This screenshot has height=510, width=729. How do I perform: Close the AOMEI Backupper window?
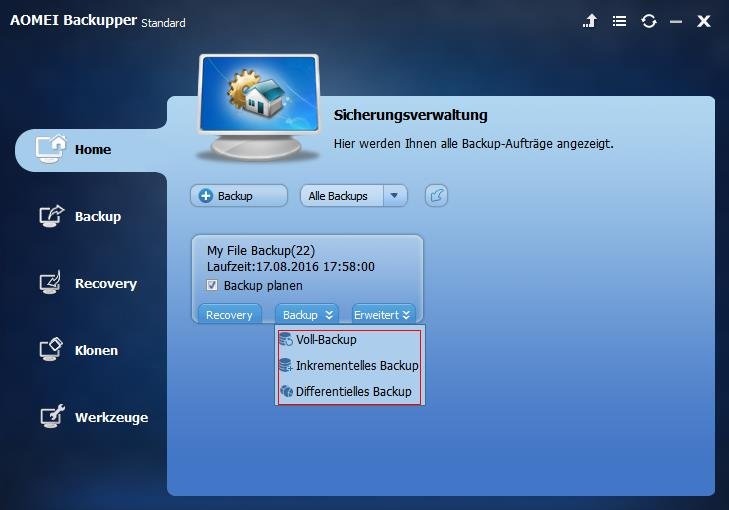[x=704, y=21]
